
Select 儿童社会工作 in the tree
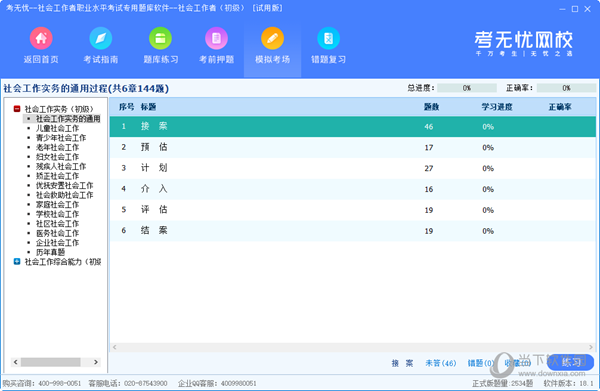click(x=57, y=129)
